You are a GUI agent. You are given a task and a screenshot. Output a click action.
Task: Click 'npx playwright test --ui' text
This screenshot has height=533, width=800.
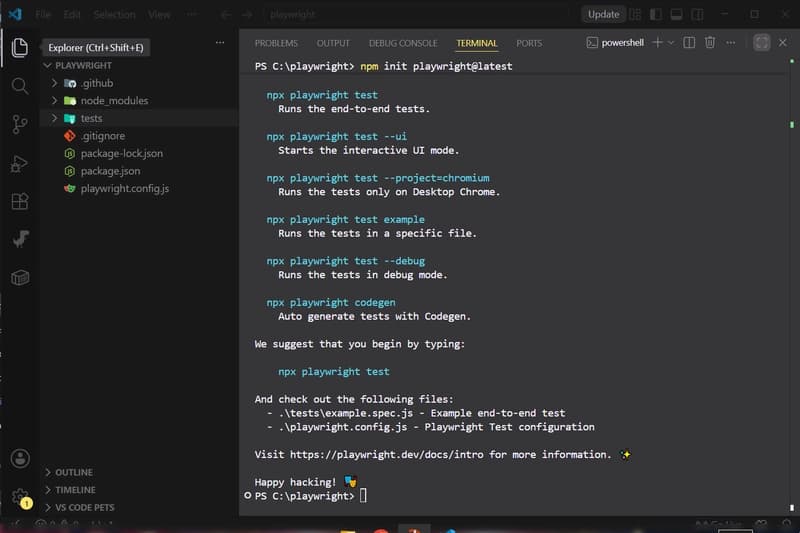[x=336, y=136]
